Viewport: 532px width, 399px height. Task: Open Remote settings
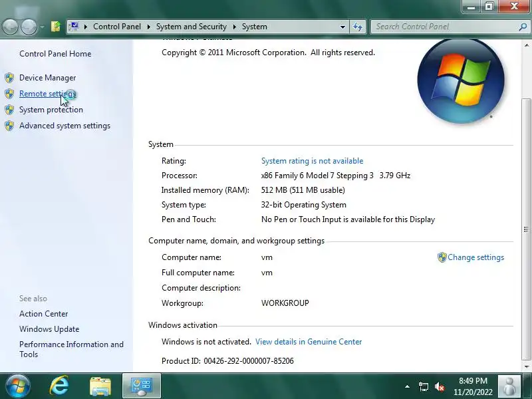[x=47, y=94]
